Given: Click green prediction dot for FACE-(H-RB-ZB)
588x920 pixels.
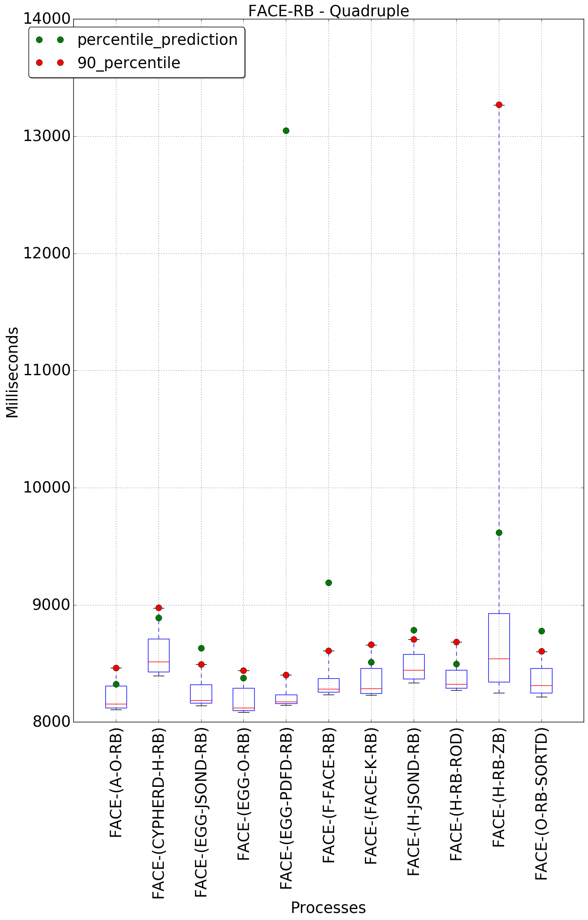Looking at the screenshot, I should point(499,532).
